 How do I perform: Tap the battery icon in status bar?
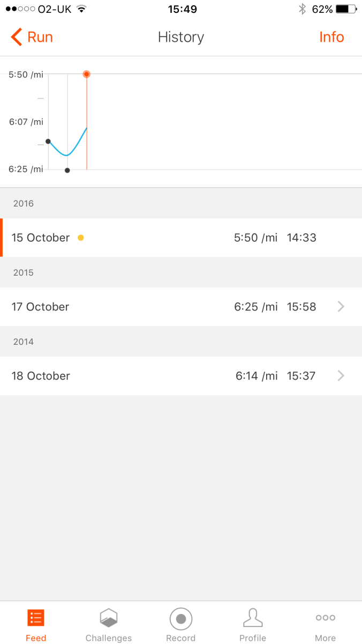coord(346,9)
